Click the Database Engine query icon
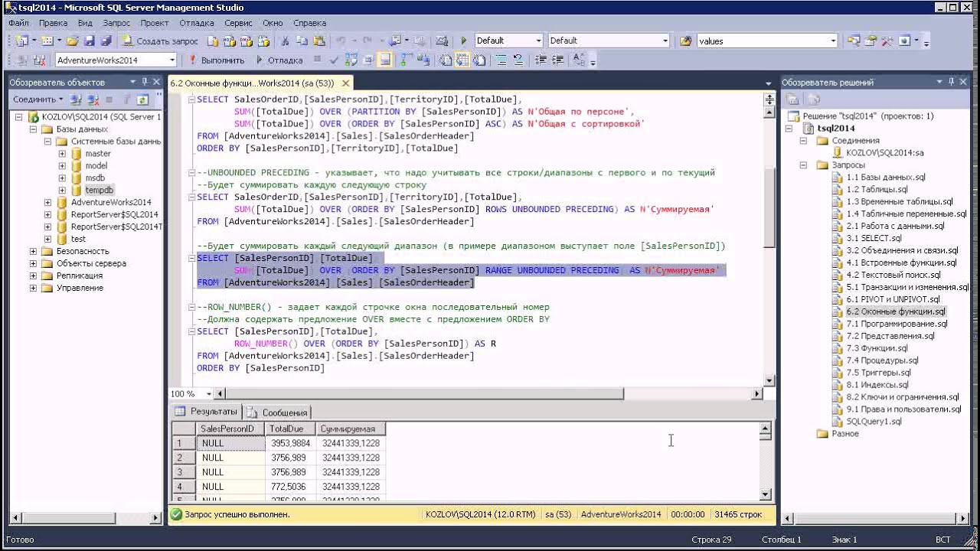This screenshot has width=980, height=551. 212,41
